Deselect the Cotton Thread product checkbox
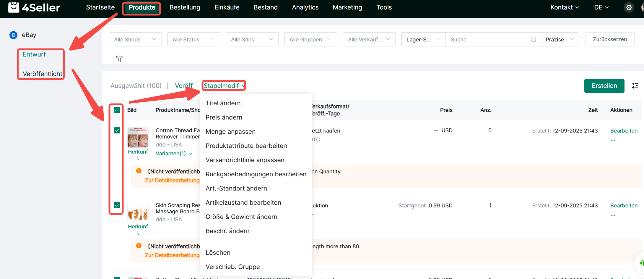644x279 pixels. pos(117,130)
